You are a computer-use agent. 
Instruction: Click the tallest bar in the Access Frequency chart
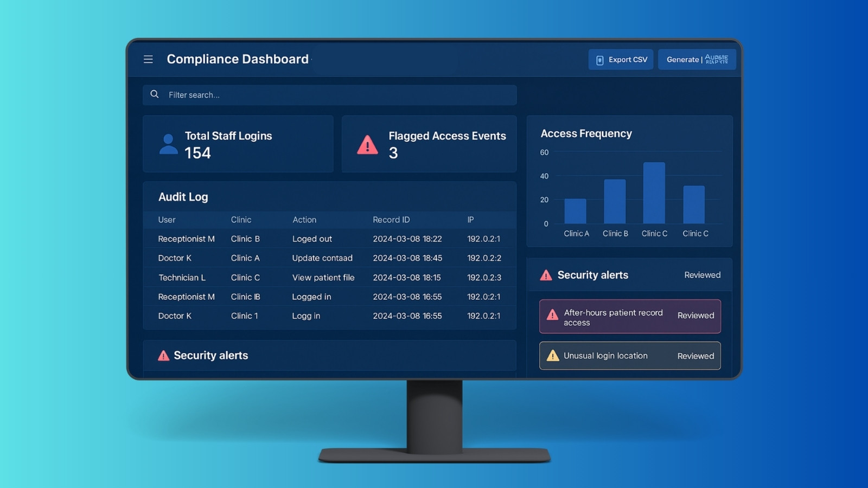(x=654, y=192)
